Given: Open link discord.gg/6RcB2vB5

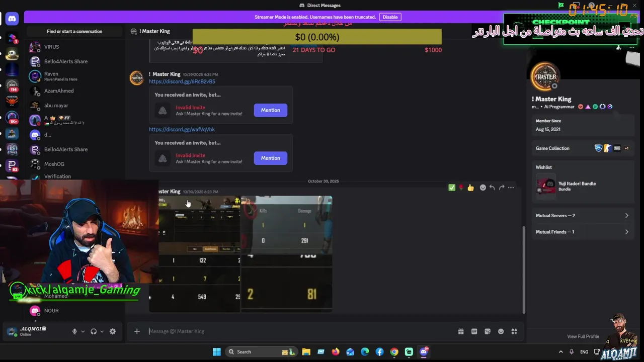Looking at the screenshot, I should click(x=182, y=81).
